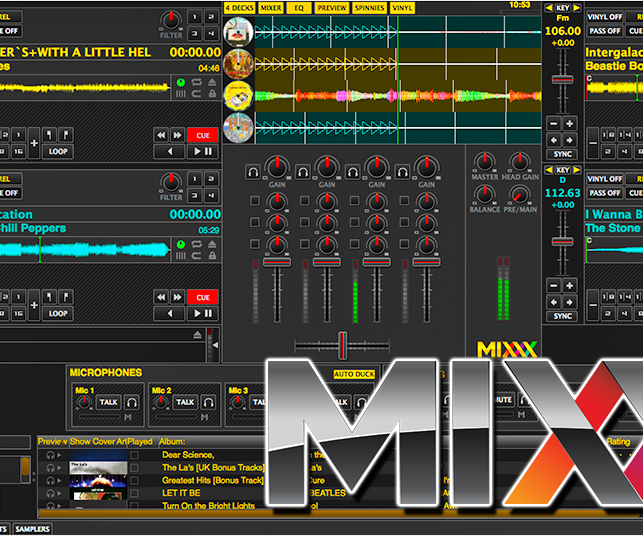Check Played box for 'LET IT BE' row
The height and width of the screenshot is (536, 643).
coord(134,493)
